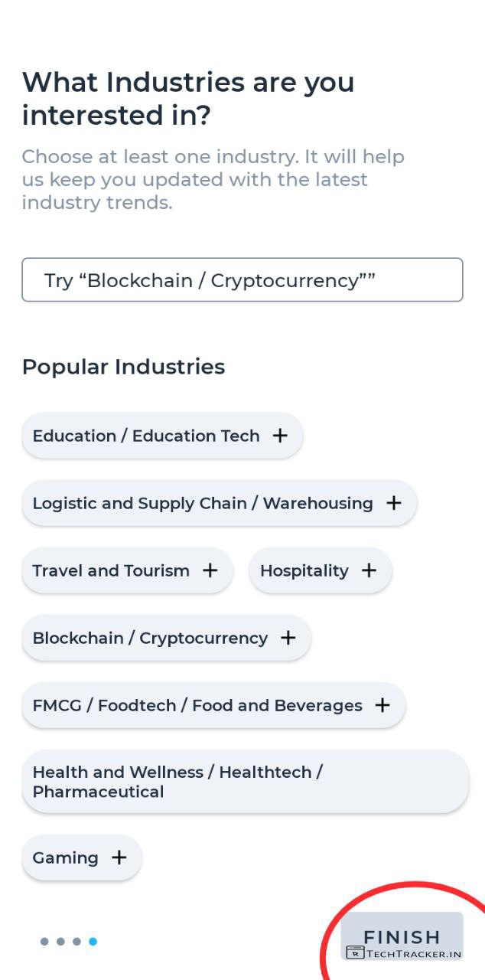Select the fourth highlighted page dot

[93, 942]
